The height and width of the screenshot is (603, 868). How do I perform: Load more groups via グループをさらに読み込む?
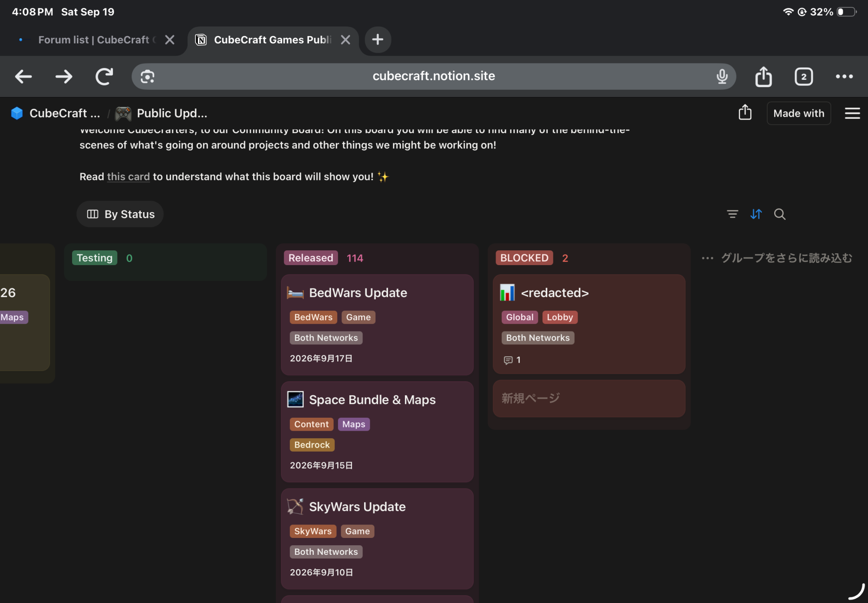pos(786,258)
